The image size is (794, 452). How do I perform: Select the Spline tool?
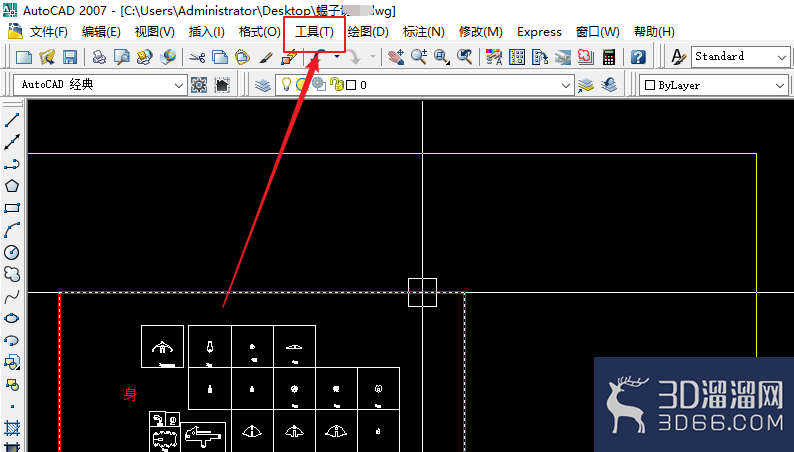click(x=12, y=296)
